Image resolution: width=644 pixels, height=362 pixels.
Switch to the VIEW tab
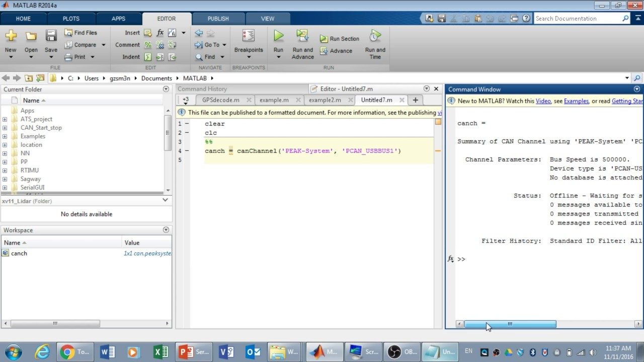tap(268, 19)
